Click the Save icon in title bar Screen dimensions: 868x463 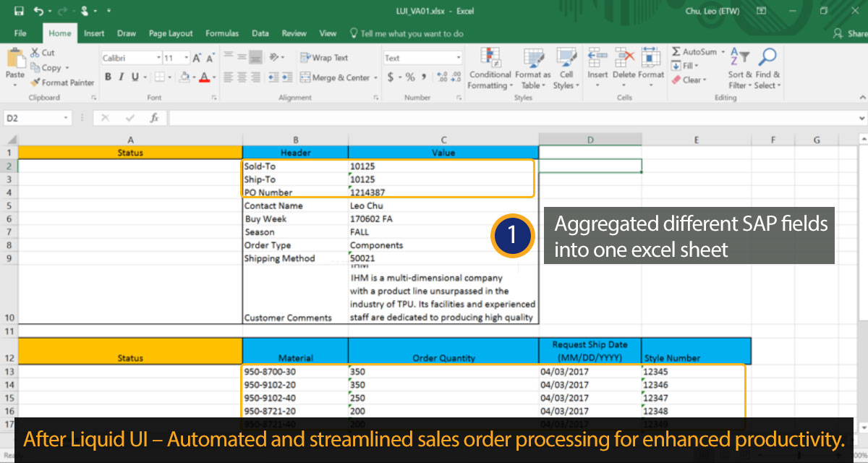[18, 11]
